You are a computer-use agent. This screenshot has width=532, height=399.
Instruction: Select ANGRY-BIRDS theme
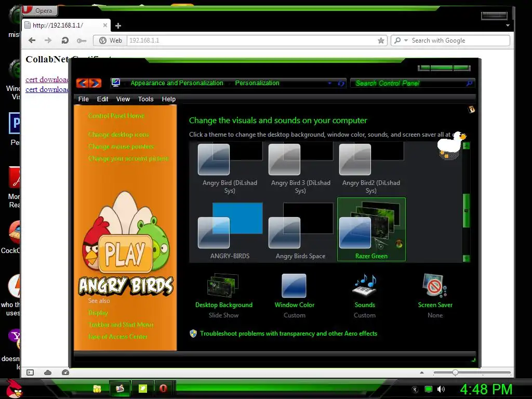(x=230, y=230)
